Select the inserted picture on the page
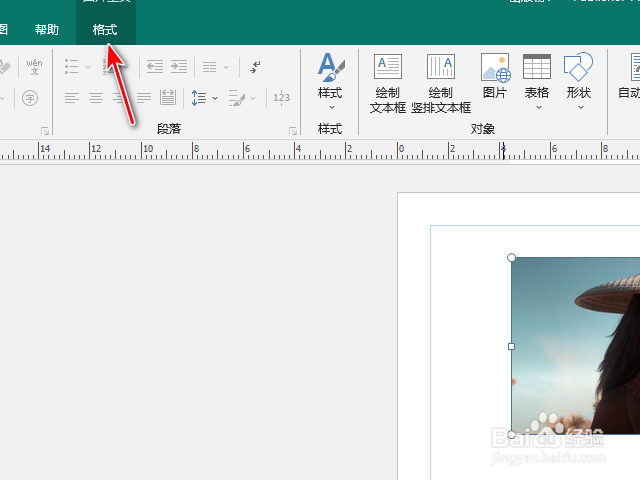Viewport: 640px width, 480px height. click(576, 346)
